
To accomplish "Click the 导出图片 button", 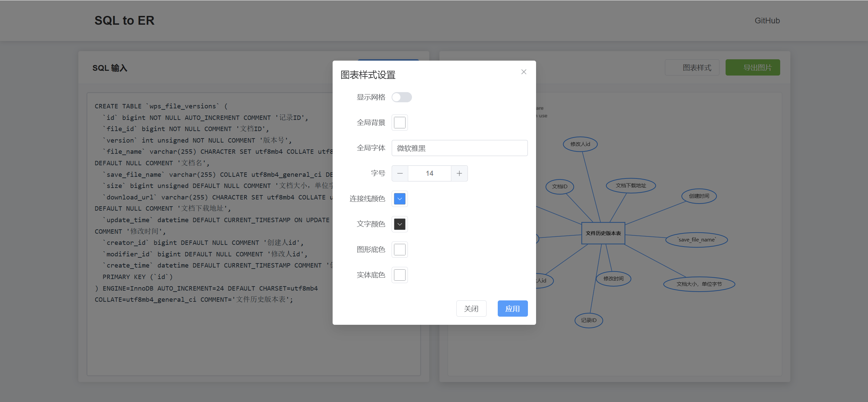I will (x=752, y=67).
